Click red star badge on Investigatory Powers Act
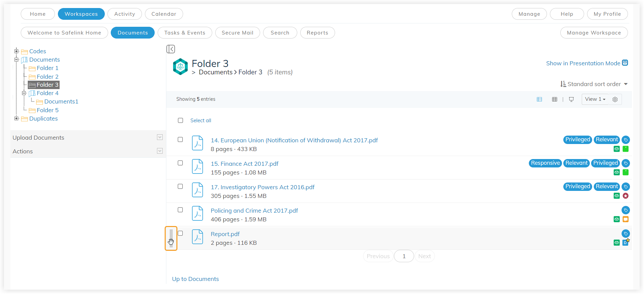This screenshot has height=294, width=644. (x=625, y=196)
